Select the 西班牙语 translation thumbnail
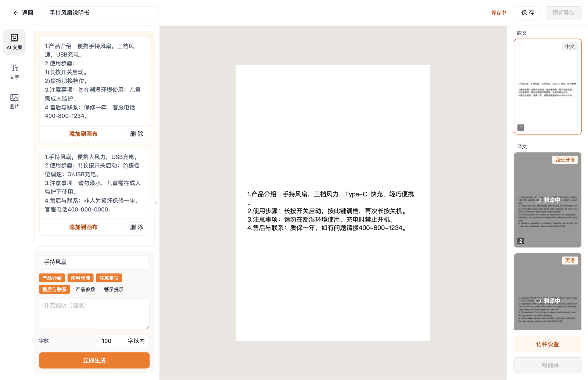Screen dimensions: 588x380 548,200
